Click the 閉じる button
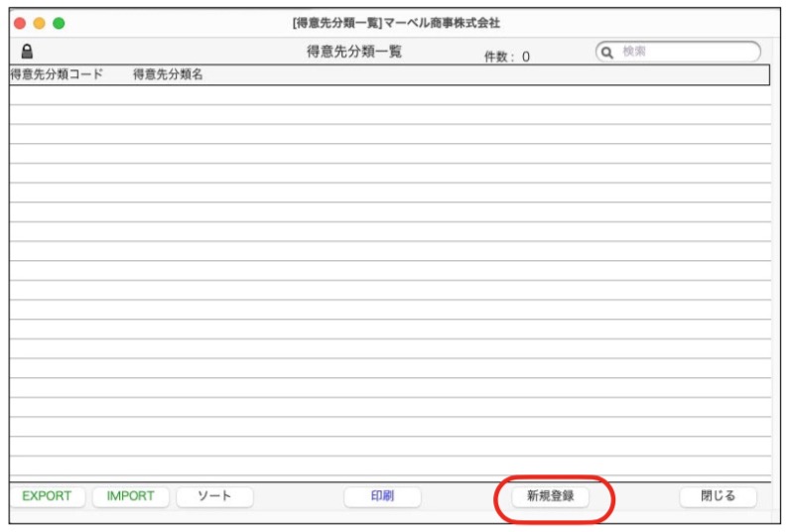Viewport: 791px width, 532px height. (718, 496)
